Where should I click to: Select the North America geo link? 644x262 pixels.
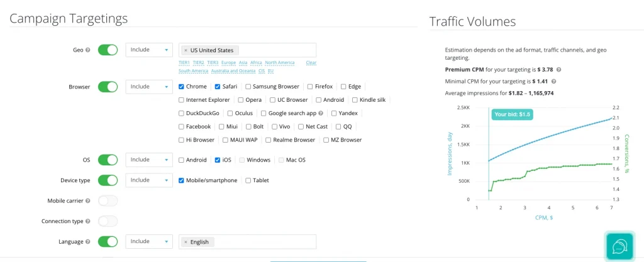tap(280, 63)
